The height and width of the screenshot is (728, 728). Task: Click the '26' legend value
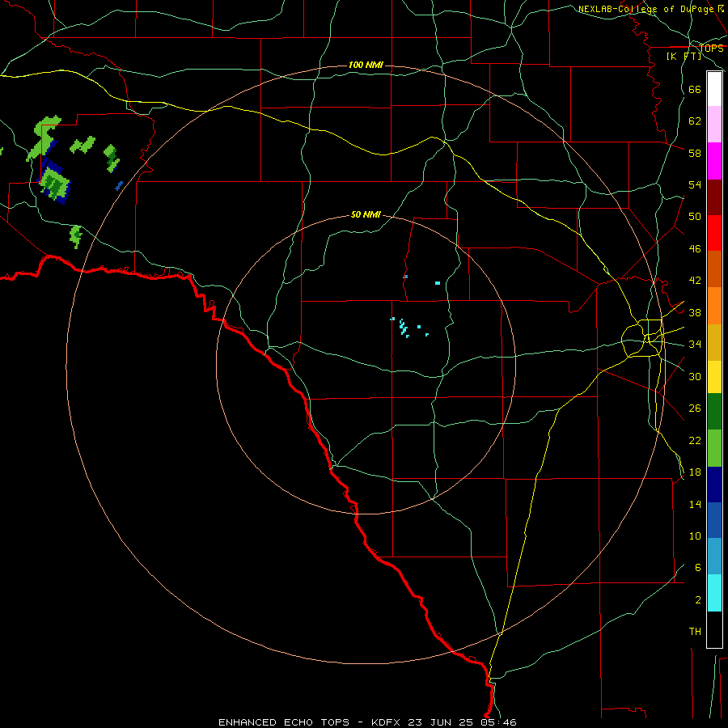(x=695, y=408)
